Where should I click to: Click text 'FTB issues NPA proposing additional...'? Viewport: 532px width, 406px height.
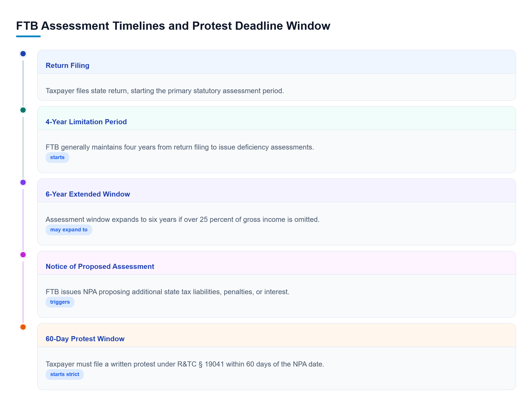tap(167, 292)
